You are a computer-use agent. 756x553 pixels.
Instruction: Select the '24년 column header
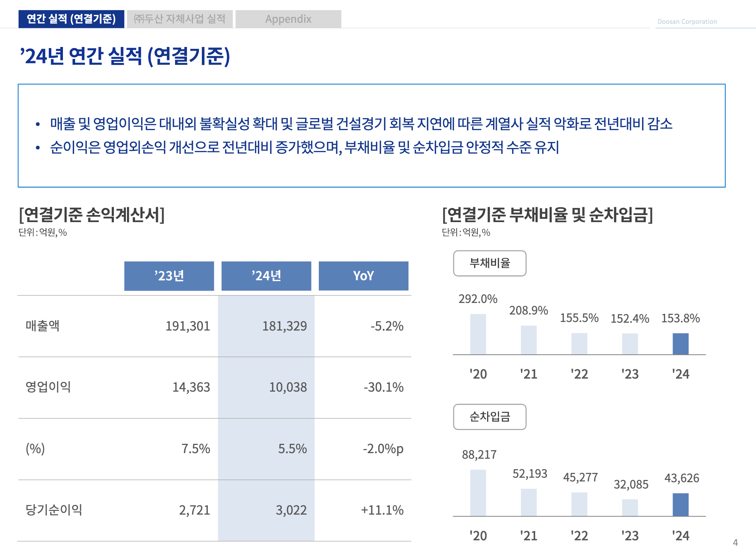click(266, 276)
